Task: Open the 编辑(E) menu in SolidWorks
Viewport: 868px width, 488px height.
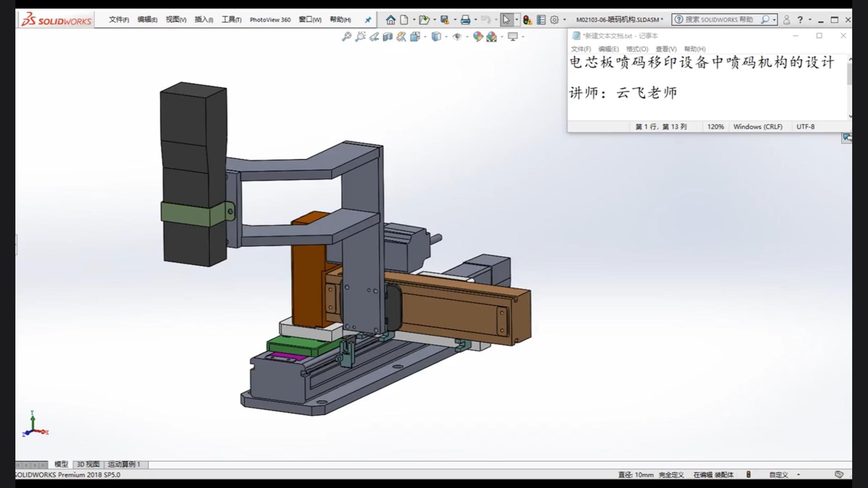Action: click(x=147, y=19)
